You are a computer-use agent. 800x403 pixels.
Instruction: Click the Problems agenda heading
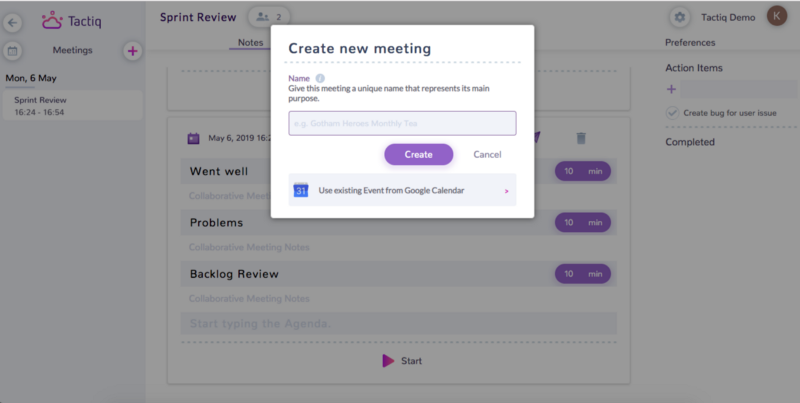216,223
